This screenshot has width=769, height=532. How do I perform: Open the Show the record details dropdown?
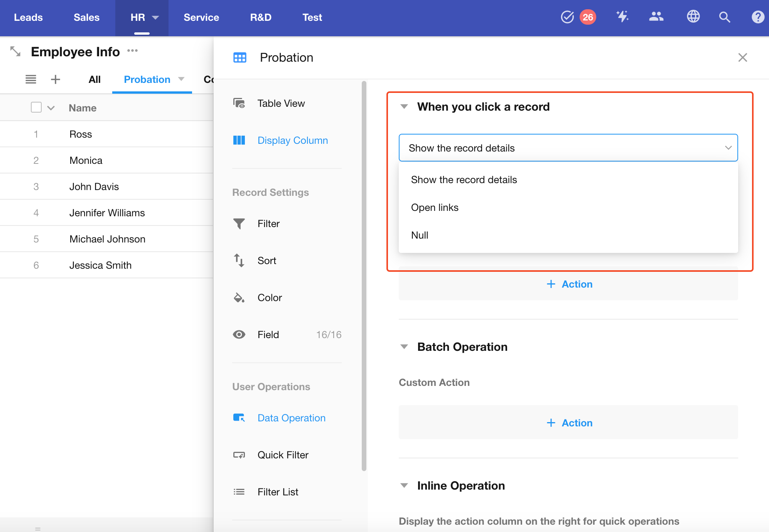[568, 148]
